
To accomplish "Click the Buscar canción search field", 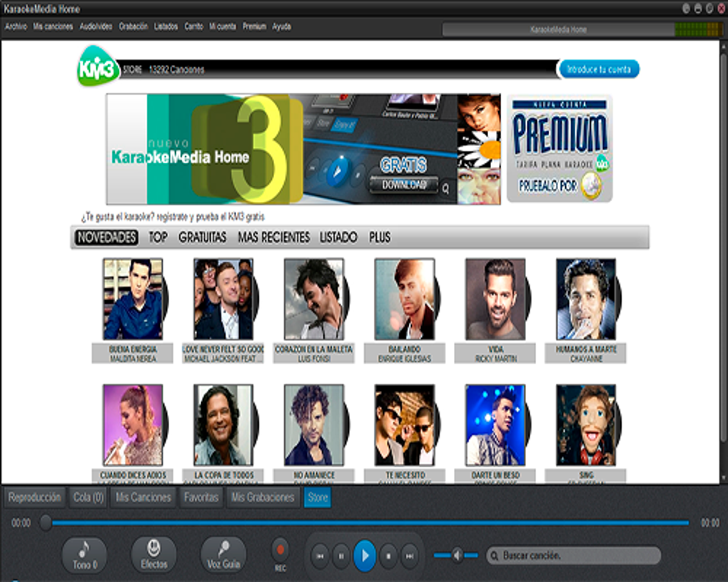I will pos(574,555).
